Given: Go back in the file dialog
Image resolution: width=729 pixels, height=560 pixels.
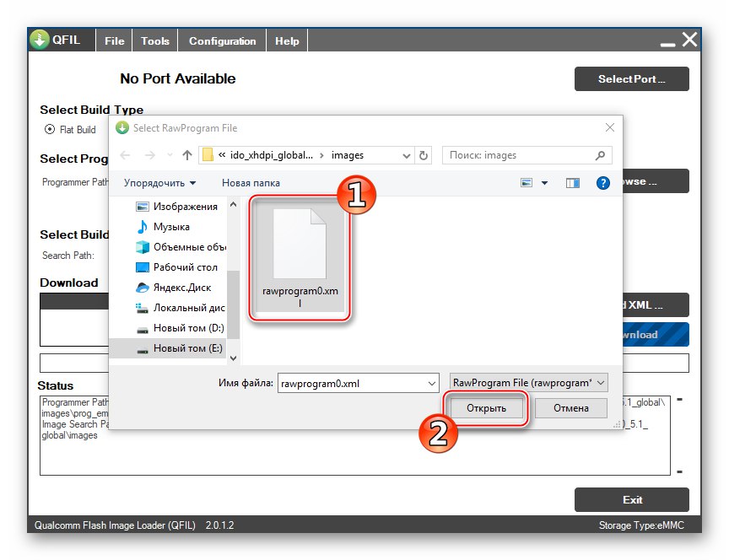Looking at the screenshot, I should click(125, 155).
